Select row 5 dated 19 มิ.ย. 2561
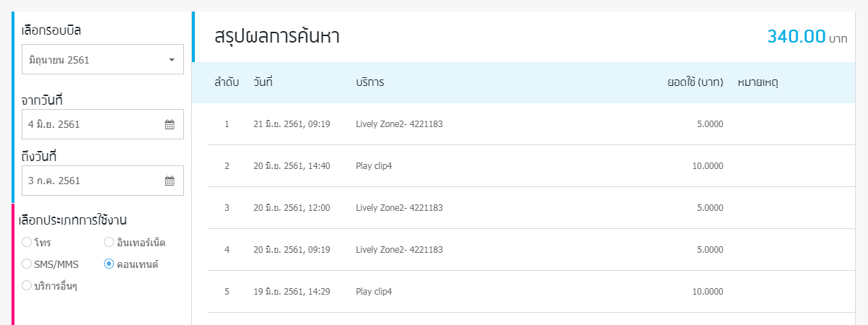This screenshot has height=325, width=868. [530, 292]
